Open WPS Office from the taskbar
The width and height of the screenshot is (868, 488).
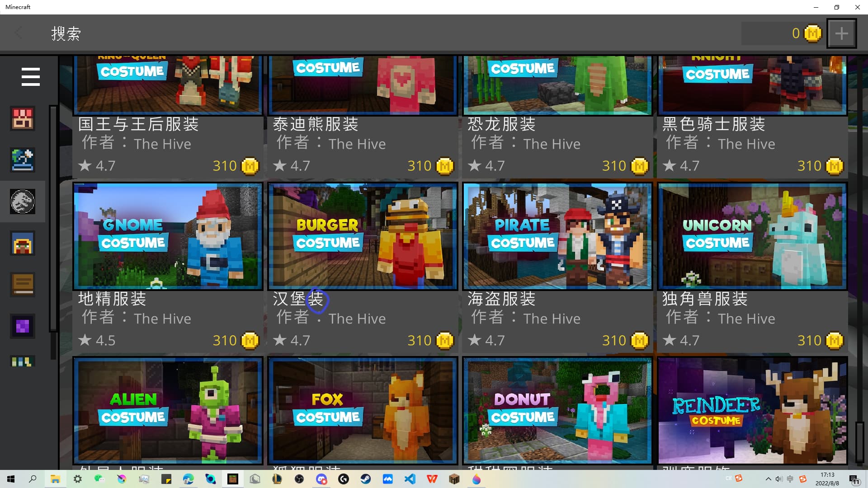[432, 479]
